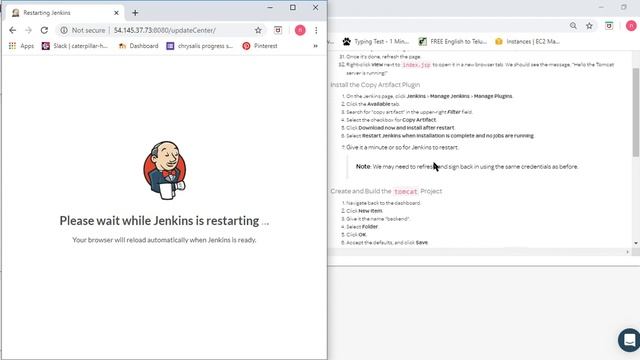Screen dimensions: 640x360
Task: Click 'Please wait while Jenkins is restarting' heading
Action: pyautogui.click(x=164, y=221)
